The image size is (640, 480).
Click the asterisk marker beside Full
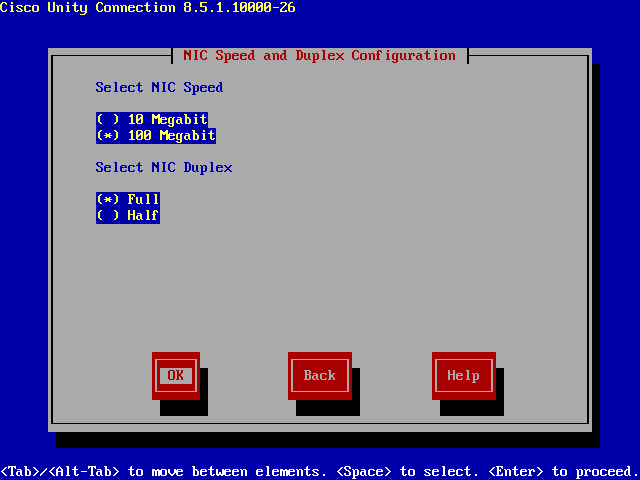[108, 199]
